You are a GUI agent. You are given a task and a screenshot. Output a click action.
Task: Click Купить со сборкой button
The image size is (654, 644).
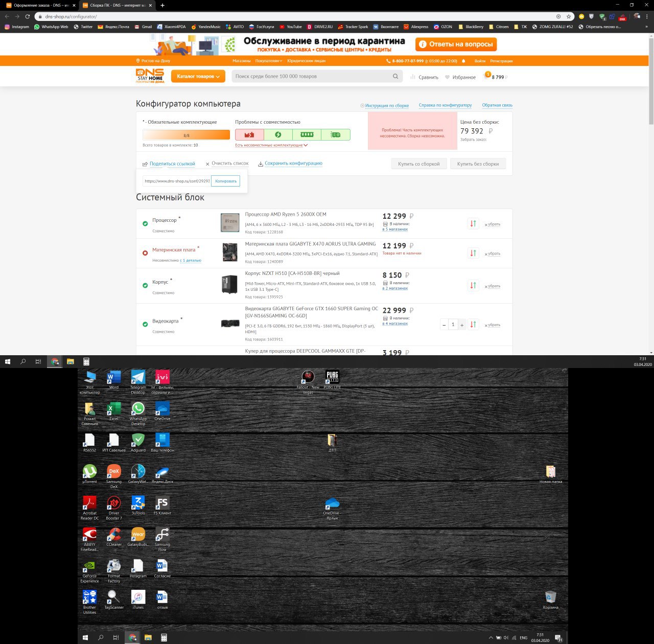tap(419, 164)
